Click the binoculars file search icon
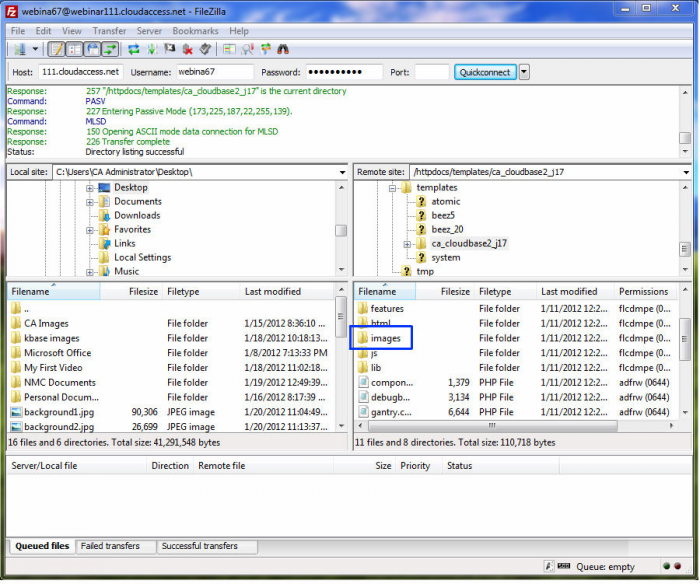This screenshot has height=584, width=700. 283,49
